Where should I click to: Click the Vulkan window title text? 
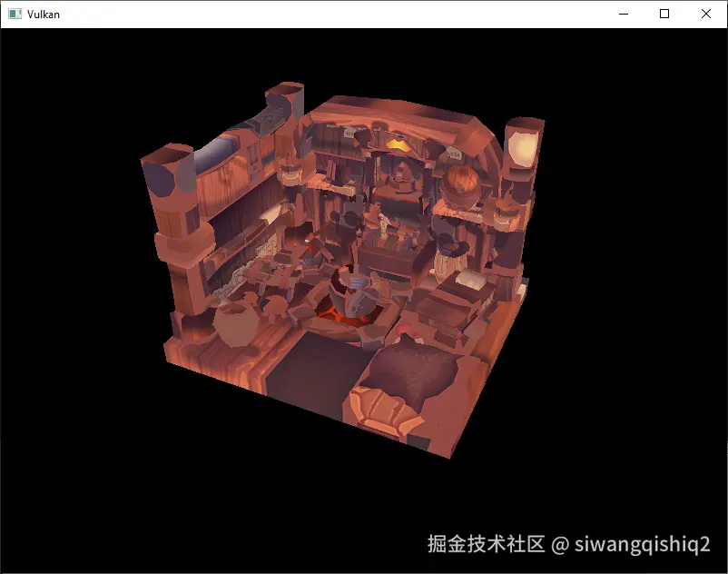point(44,15)
